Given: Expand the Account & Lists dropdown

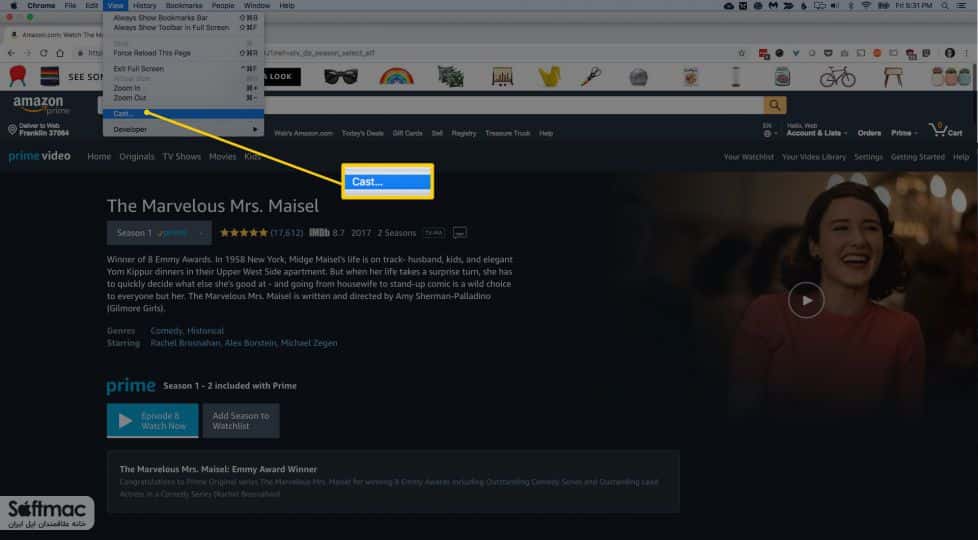Looking at the screenshot, I should 816,133.
